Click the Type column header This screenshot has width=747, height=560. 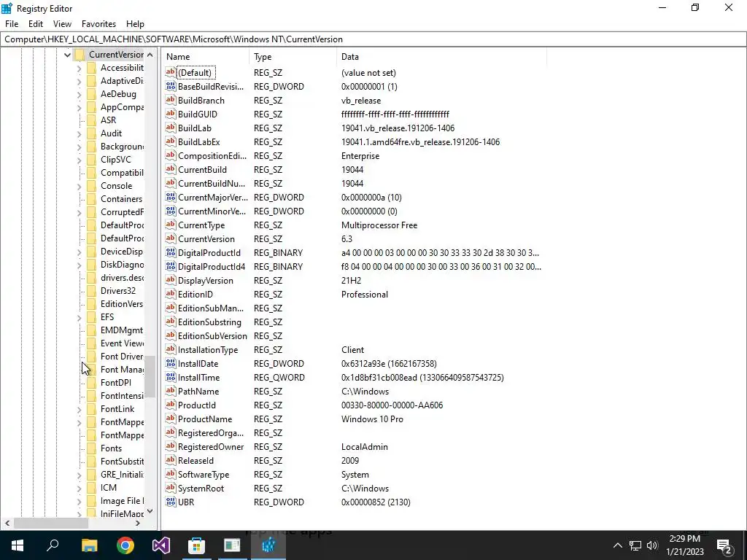click(293, 57)
